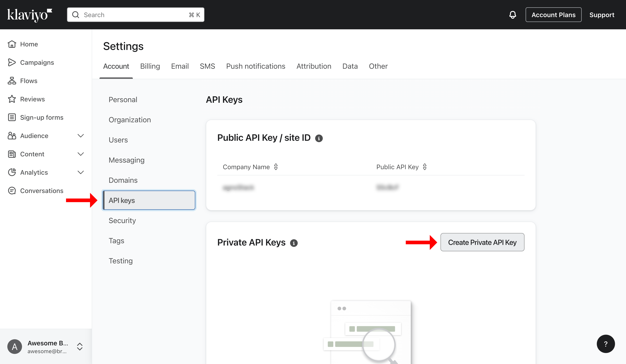Click the Analytics pie chart icon
Viewport: 626px width, 364px height.
pos(12,172)
